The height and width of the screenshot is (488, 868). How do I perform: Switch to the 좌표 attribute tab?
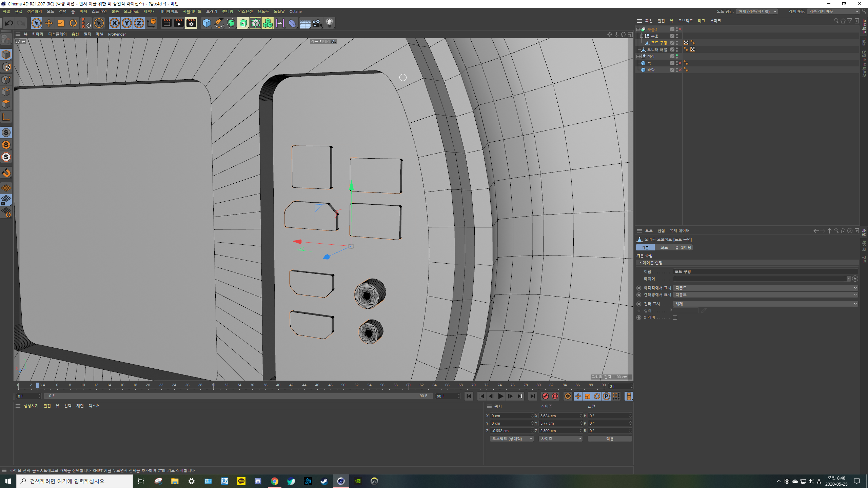pyautogui.click(x=664, y=248)
